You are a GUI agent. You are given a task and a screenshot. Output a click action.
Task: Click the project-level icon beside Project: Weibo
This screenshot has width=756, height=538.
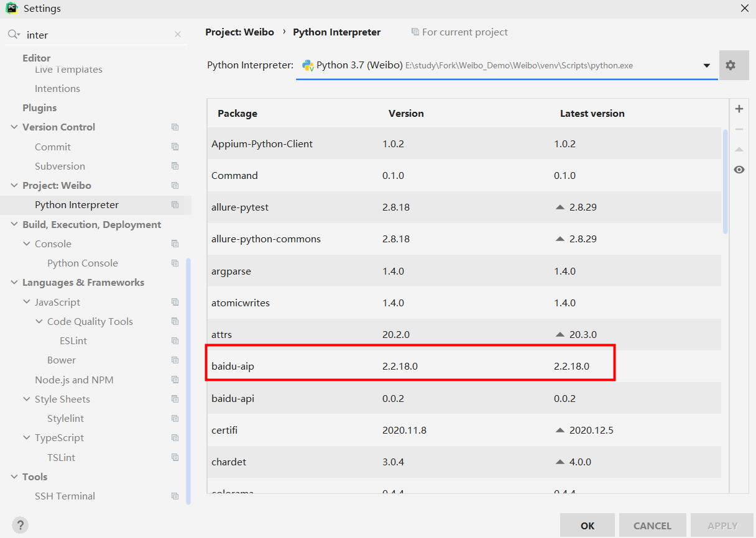click(x=175, y=186)
